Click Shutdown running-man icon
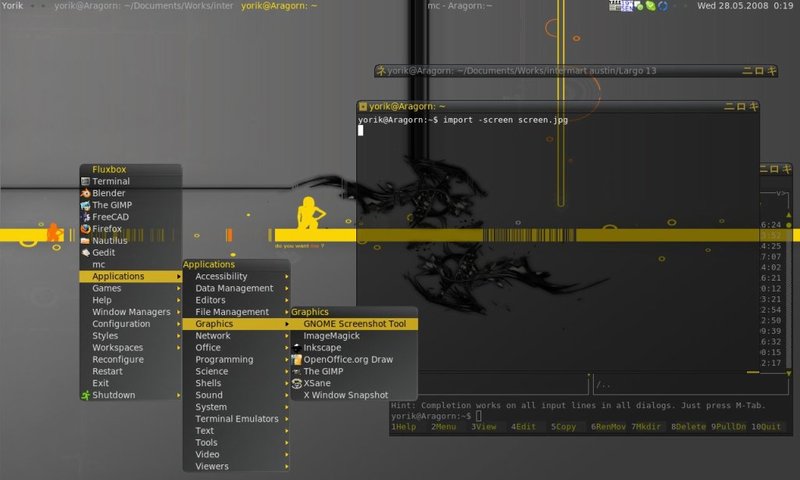 pyautogui.click(x=85, y=395)
